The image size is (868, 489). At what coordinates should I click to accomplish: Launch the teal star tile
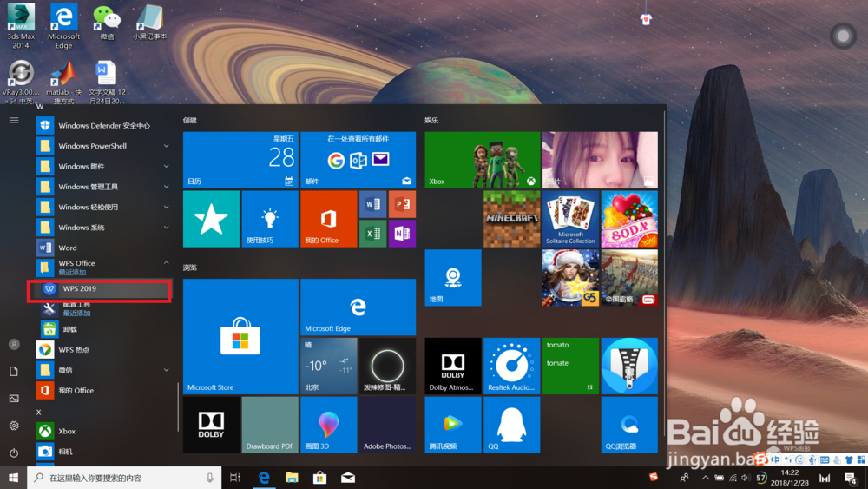click(212, 219)
